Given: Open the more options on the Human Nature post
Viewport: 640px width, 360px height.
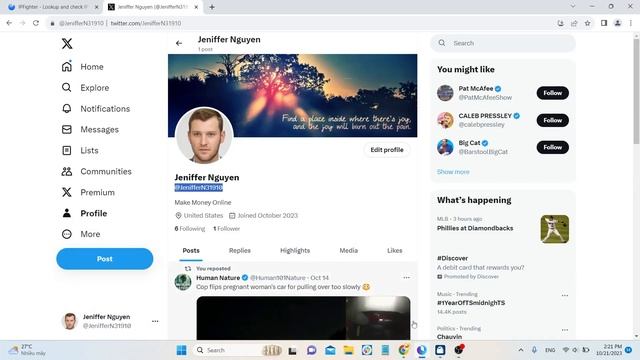Looking at the screenshot, I should click(407, 278).
